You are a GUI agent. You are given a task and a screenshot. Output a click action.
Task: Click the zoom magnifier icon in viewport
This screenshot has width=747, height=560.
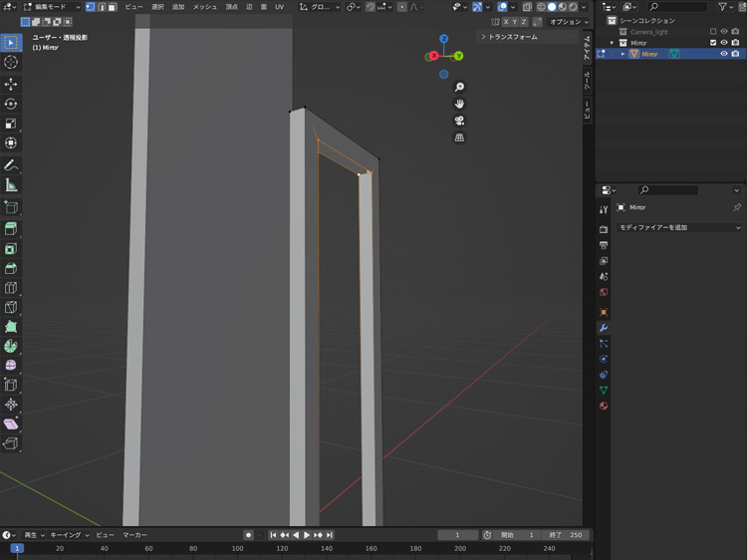[459, 88]
